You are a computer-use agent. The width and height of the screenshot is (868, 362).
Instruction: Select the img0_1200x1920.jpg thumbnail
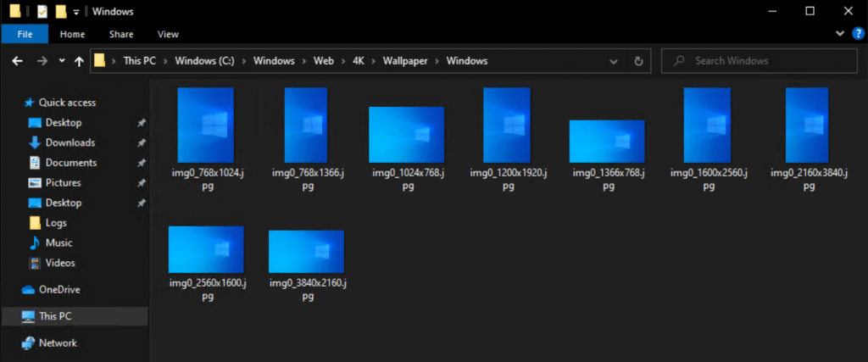point(507,125)
